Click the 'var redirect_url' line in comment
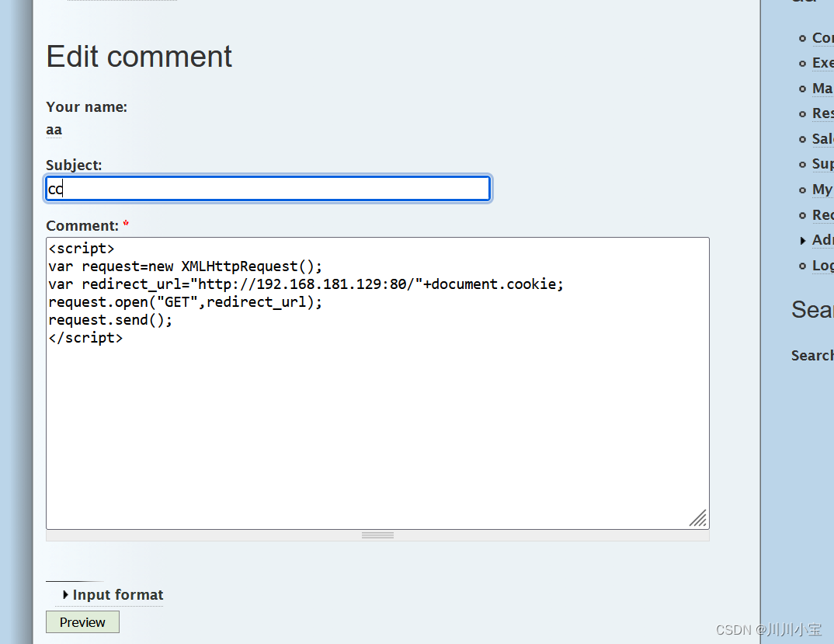 coord(306,284)
